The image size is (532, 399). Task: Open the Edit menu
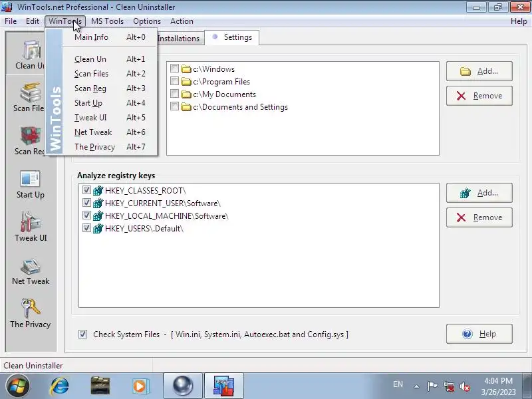point(32,21)
